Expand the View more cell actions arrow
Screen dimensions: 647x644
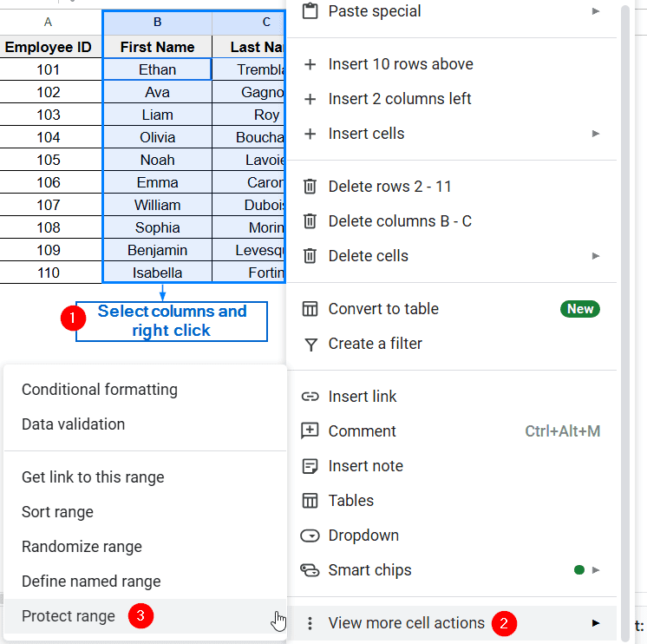596,623
